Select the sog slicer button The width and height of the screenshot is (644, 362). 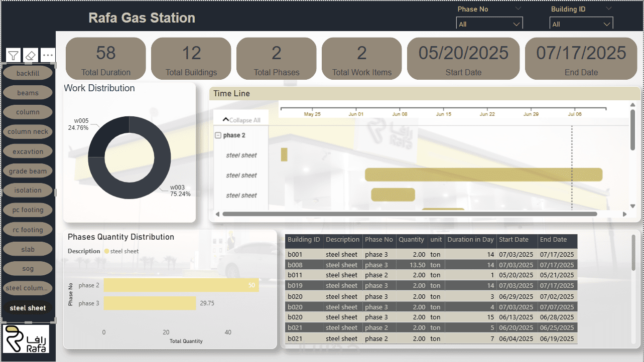pyautogui.click(x=28, y=269)
